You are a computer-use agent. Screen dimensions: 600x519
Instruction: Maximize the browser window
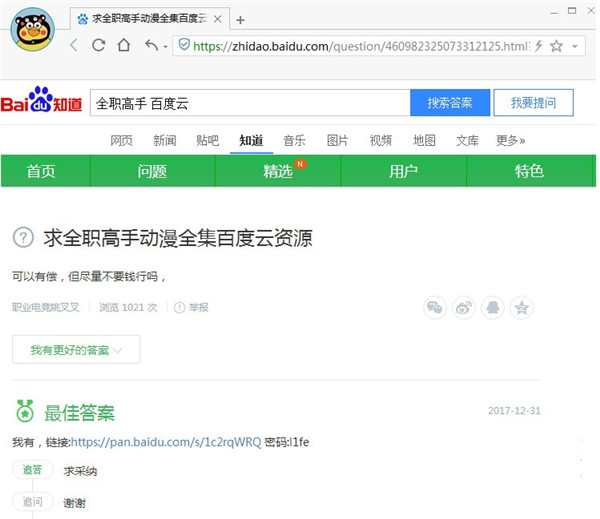pos(572,11)
